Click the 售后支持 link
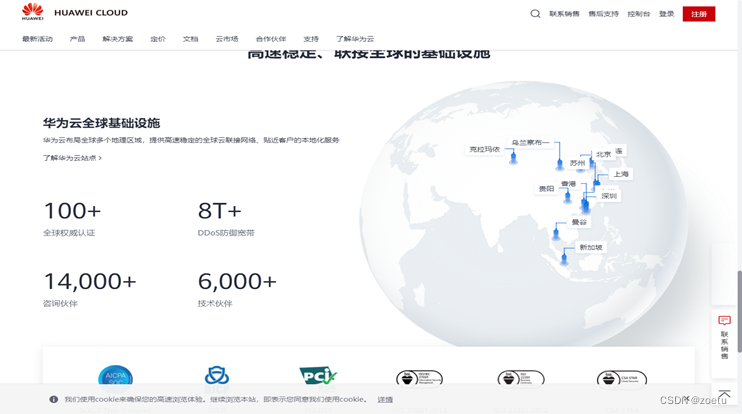Screen dimensions: 742x414 [x=603, y=14]
